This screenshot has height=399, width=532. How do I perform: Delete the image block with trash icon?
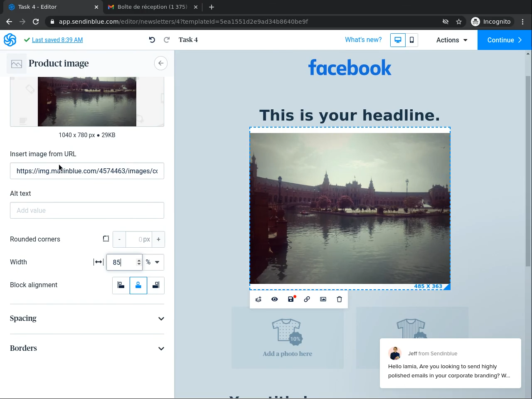[339, 299]
